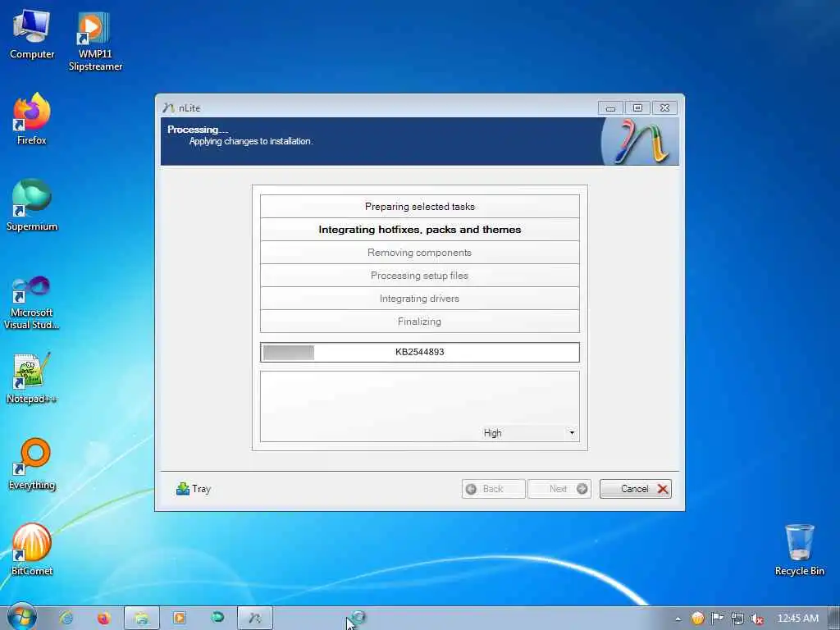Click the Windows Start orb
The width and height of the screenshot is (840, 630).
point(22,618)
